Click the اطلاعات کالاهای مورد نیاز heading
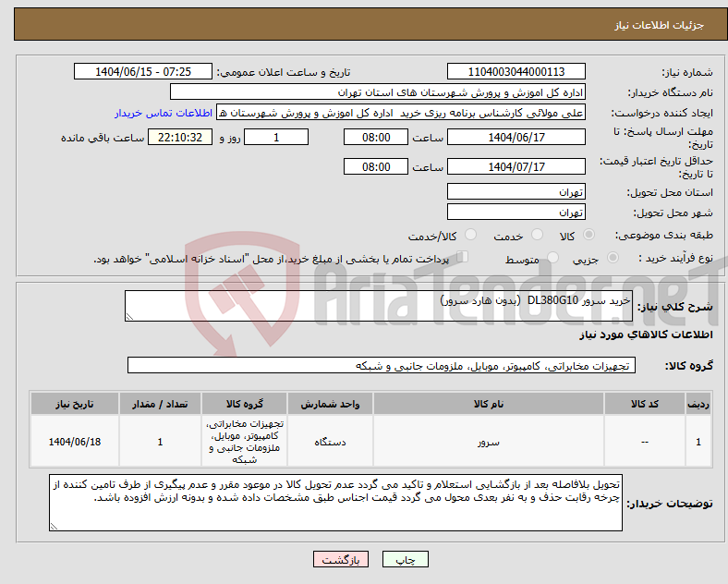 tap(646, 335)
